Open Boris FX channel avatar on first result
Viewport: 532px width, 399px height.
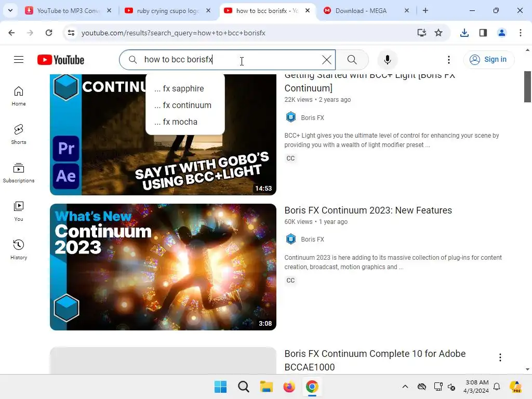pyautogui.click(x=291, y=117)
